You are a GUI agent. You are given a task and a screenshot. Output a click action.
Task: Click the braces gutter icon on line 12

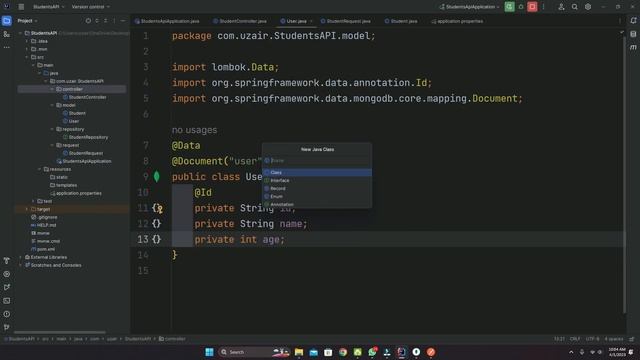157,224
